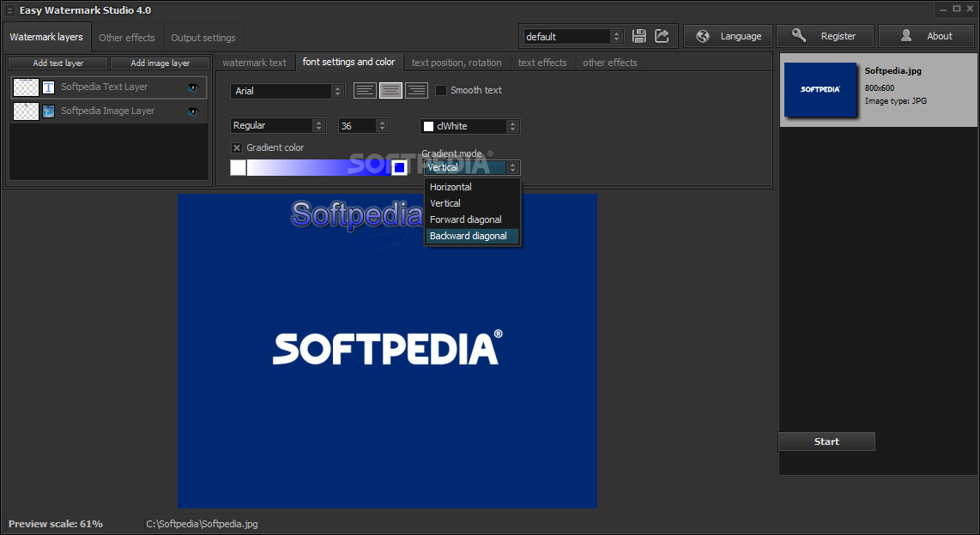Pick the blue gradient end color
This screenshot has width=980, height=535.
399,167
